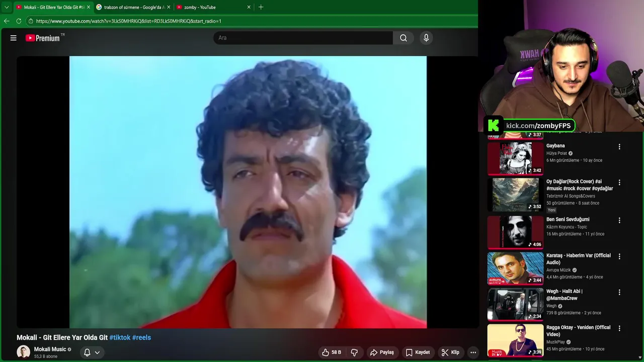This screenshot has height=362, width=644.
Task: Click the Hülya Polat channel name
Action: click(x=556, y=153)
